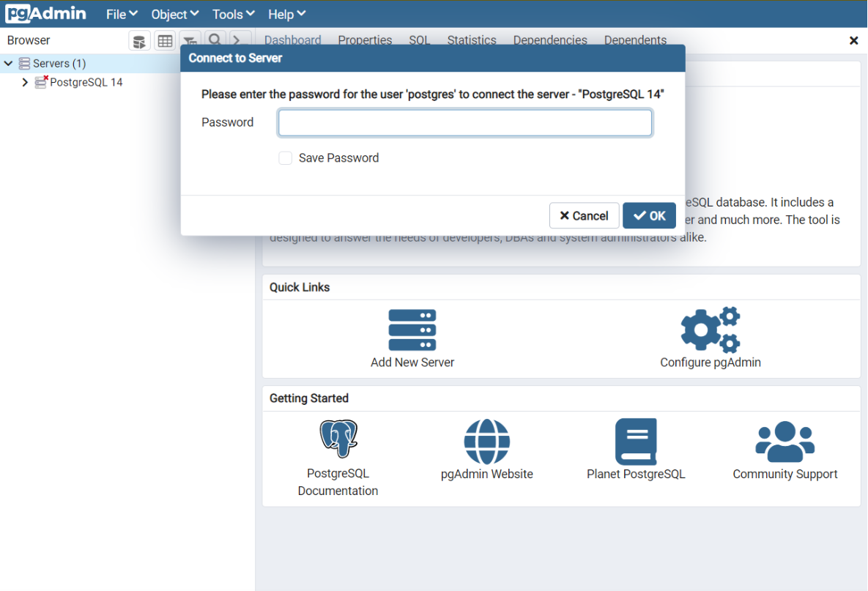This screenshot has width=868, height=591.
Task: Expand the PostgreSQL 14 server node
Action: pos(25,83)
